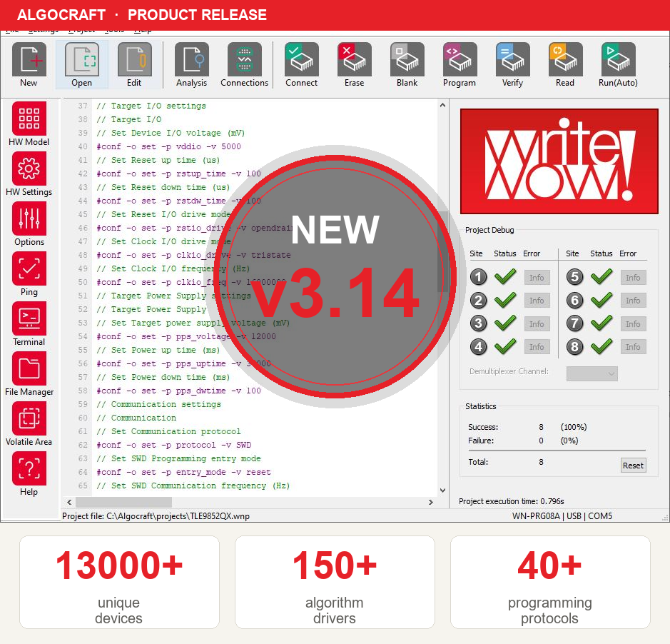Click Info button for site 1
Viewport: 670px width, 644px height.
[x=537, y=278]
